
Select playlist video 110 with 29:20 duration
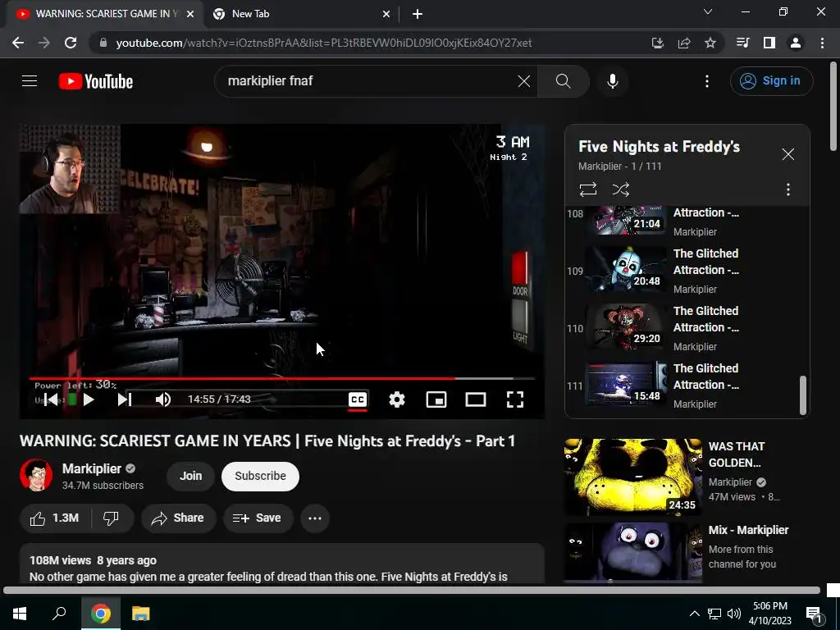682,328
